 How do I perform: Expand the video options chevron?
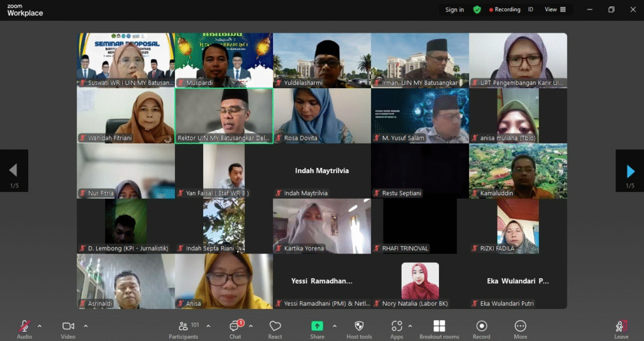86,326
